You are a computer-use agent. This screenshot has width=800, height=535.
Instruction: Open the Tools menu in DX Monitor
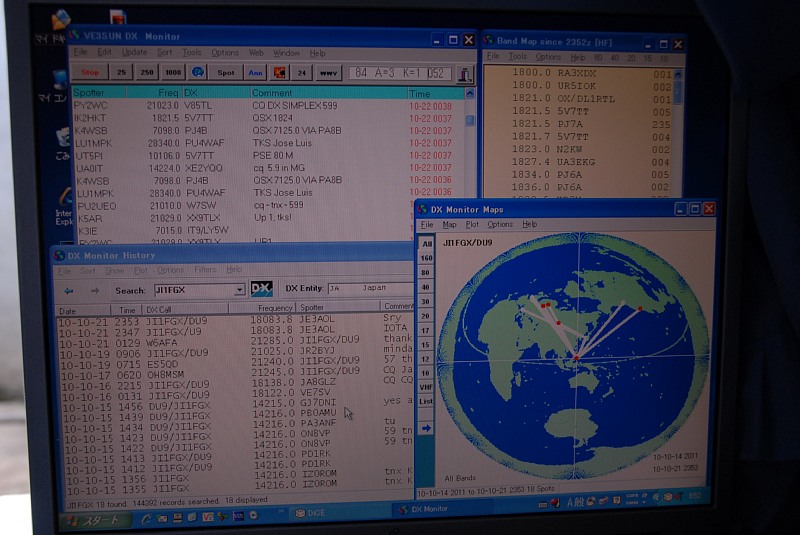pos(192,53)
